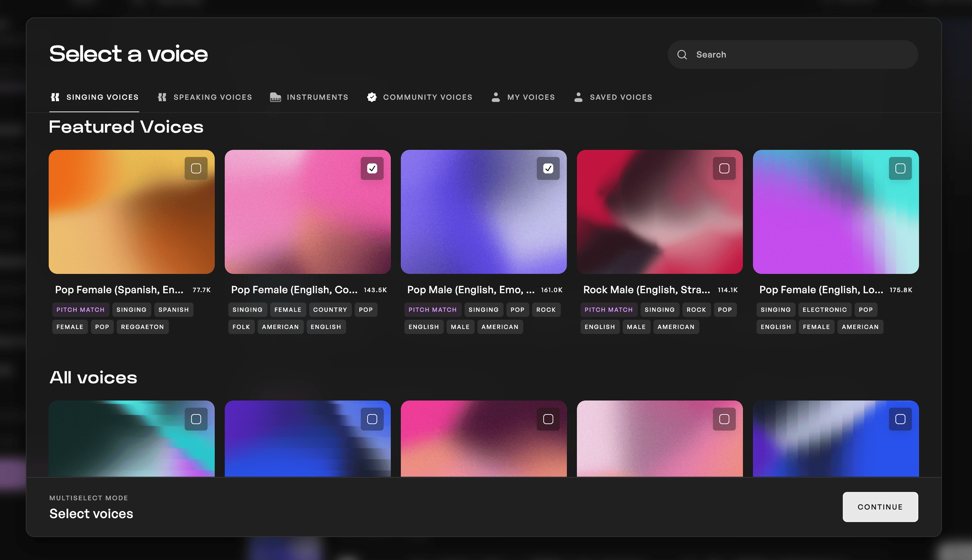
Task: Click the MALE tag under Pop Male voice
Action: [460, 327]
